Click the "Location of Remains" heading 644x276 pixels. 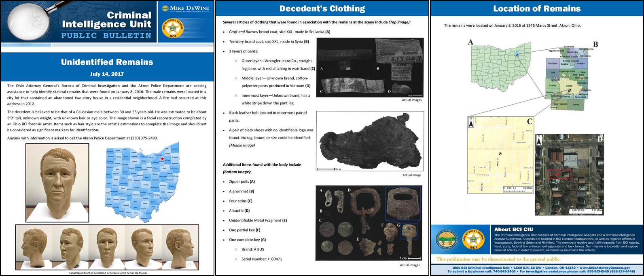tap(536, 8)
